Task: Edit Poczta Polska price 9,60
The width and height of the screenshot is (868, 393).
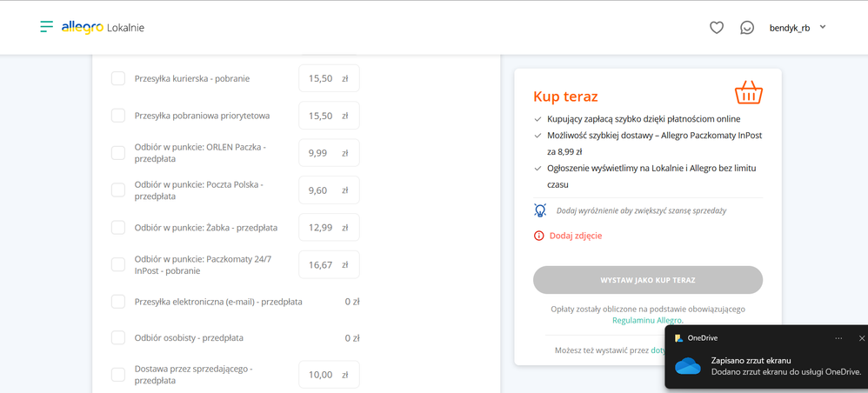Action: 329,190
